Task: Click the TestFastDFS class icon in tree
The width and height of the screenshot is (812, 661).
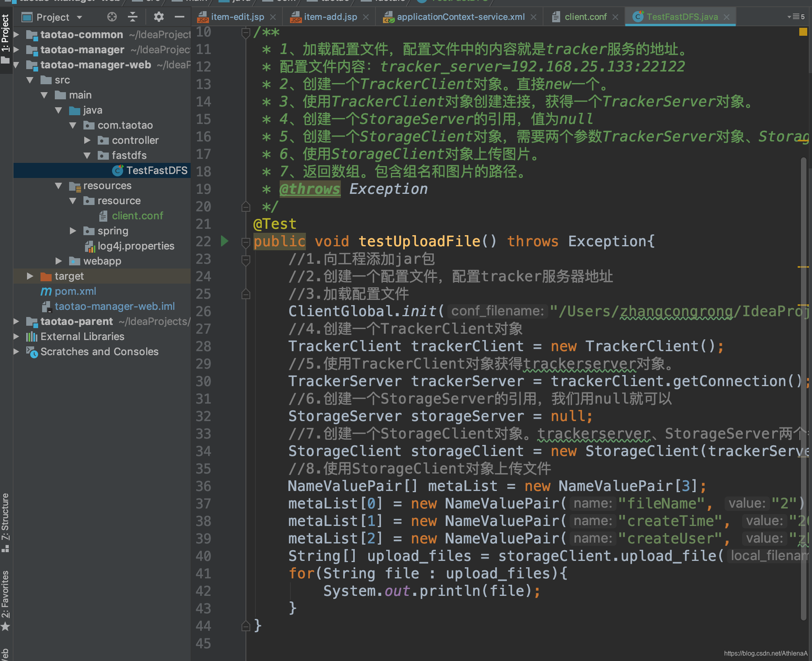Action: (x=118, y=170)
